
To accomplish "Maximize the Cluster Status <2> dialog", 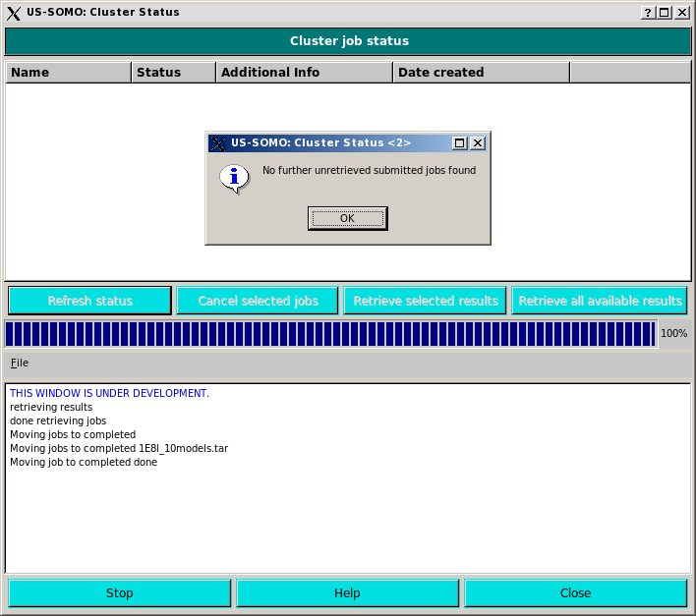I will [459, 142].
